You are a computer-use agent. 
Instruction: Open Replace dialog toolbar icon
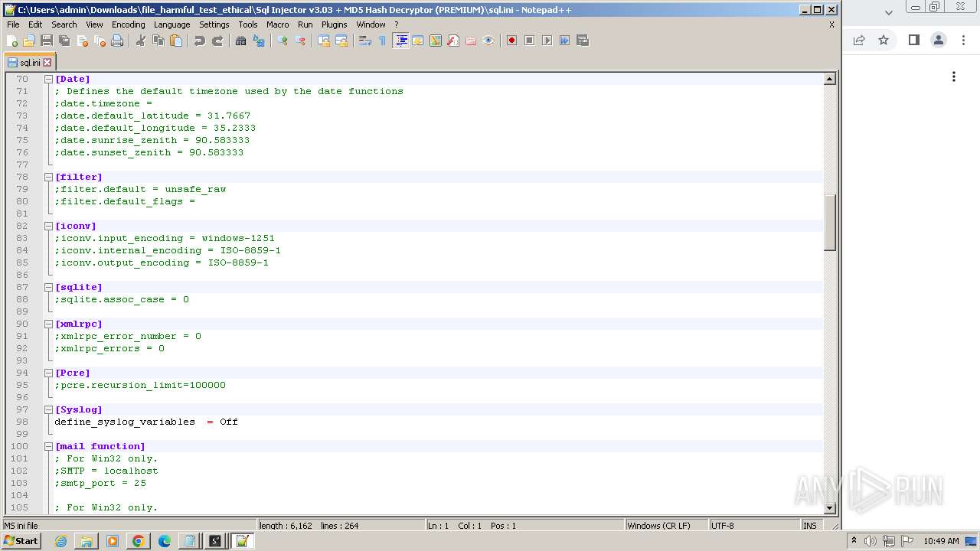259,41
